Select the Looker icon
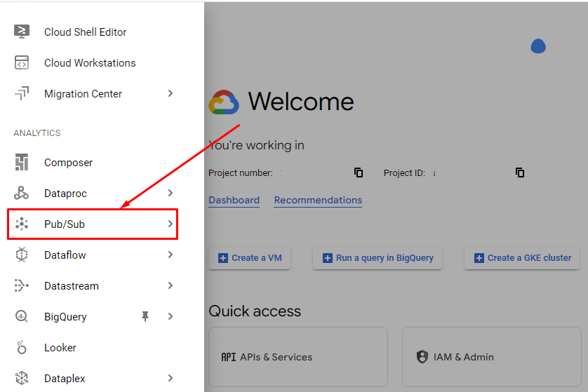The width and height of the screenshot is (588, 392). tap(21, 347)
